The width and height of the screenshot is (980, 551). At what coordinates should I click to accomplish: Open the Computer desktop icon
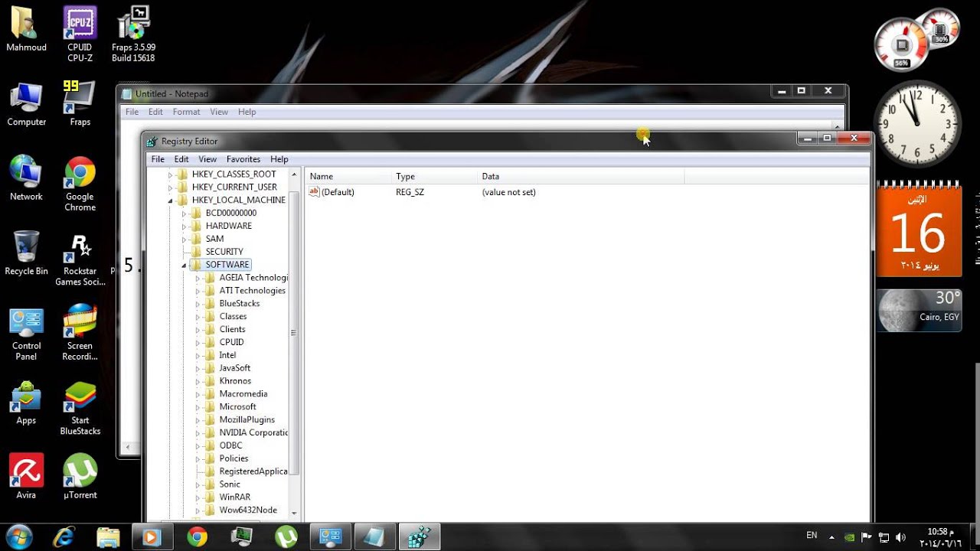pyautogui.click(x=27, y=104)
